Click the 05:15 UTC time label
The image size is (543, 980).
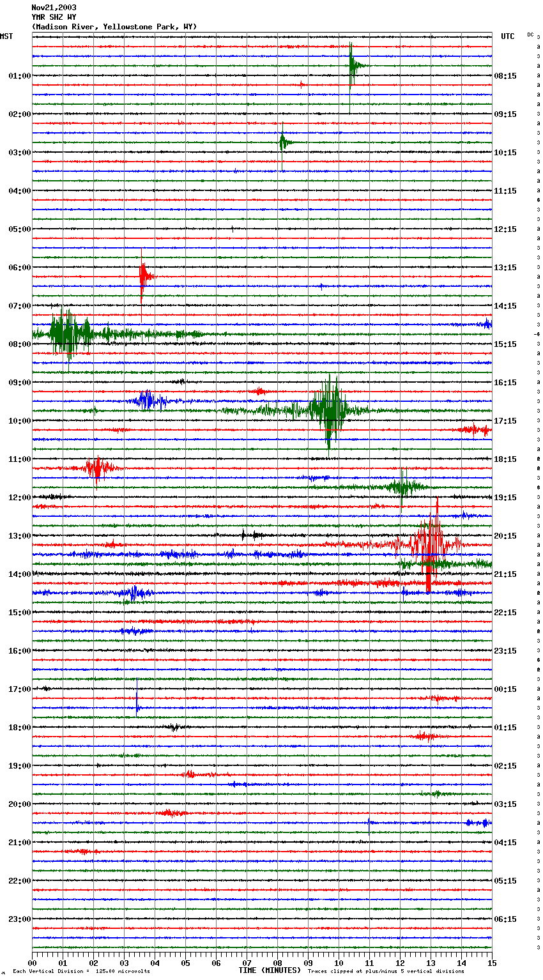(505, 881)
